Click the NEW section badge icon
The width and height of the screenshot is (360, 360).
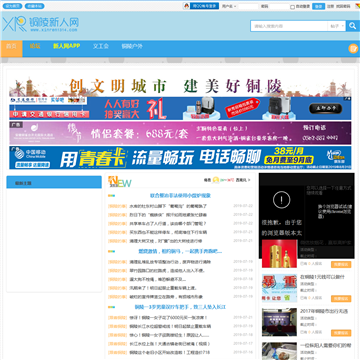coord(120,182)
